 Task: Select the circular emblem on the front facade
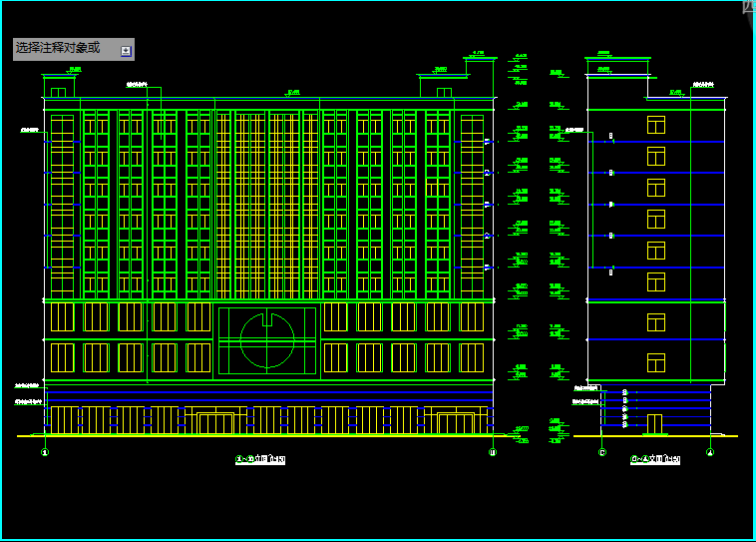(x=267, y=339)
